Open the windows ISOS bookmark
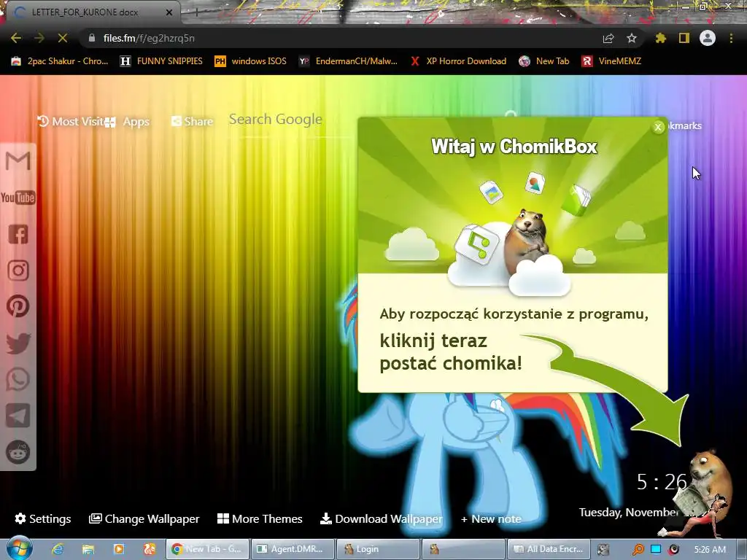Image resolution: width=747 pixels, height=560 pixels. [x=251, y=61]
